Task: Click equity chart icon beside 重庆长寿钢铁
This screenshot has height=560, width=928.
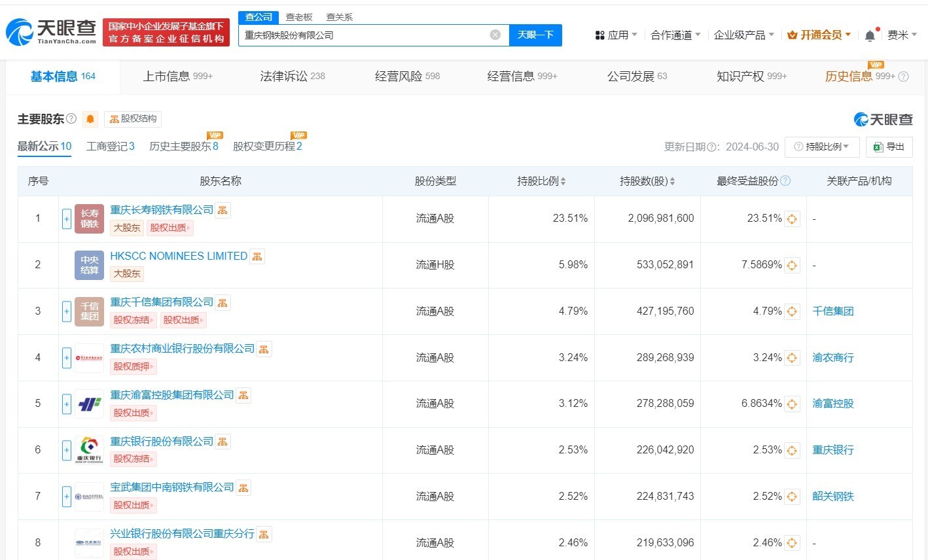Action: tap(223, 210)
